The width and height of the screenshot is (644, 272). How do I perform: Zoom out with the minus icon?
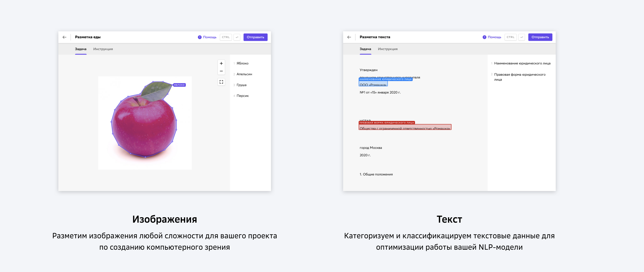click(221, 71)
